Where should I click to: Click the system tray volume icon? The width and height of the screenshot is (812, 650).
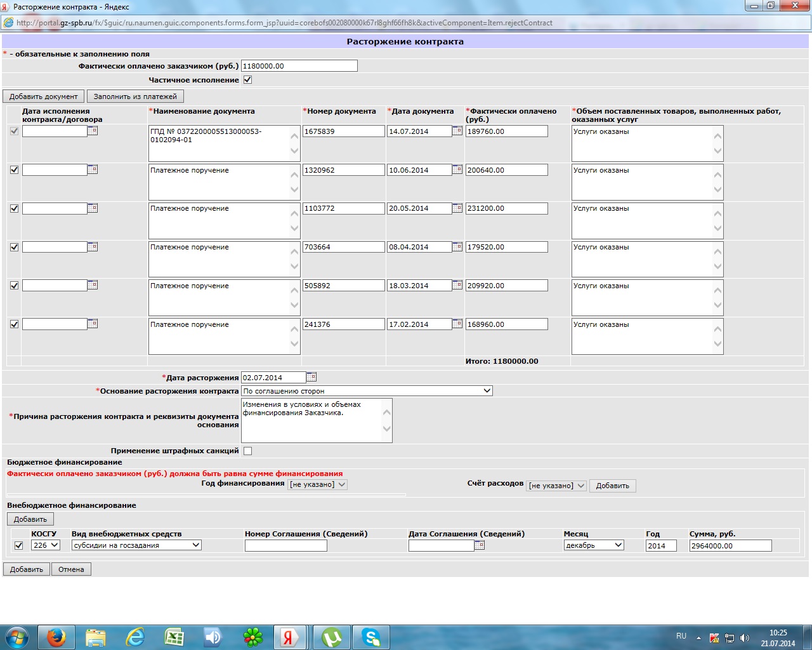(745, 638)
